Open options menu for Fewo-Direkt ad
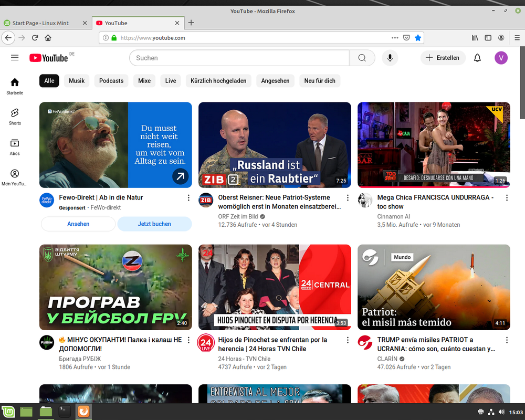The image size is (525, 420). pyautogui.click(x=188, y=198)
